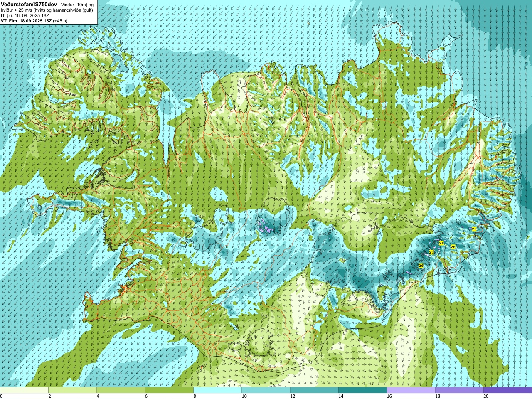Click the legend tick label '0'

(1, 396)
